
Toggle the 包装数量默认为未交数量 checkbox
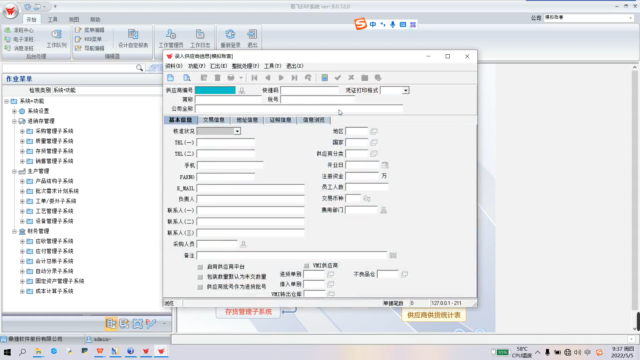pyautogui.click(x=200, y=277)
